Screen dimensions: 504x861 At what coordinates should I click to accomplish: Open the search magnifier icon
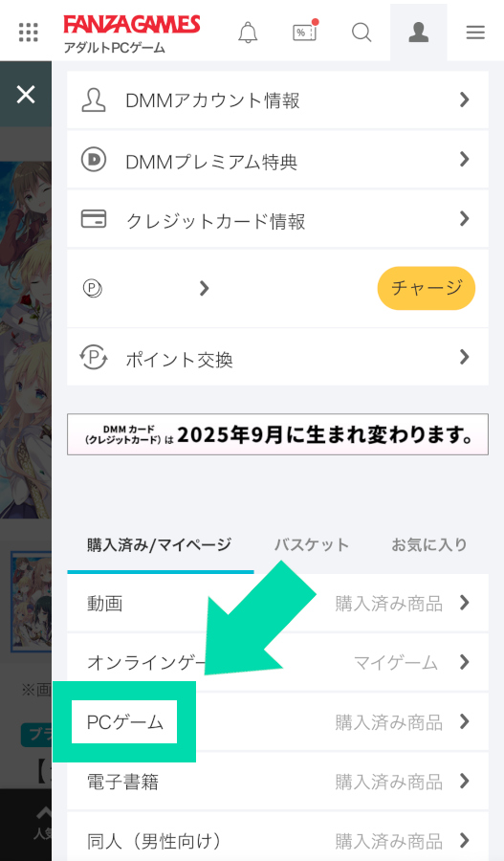[x=362, y=33]
